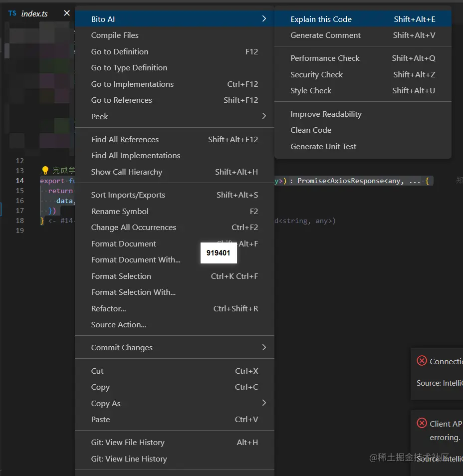Select Cut from context menu

(x=175, y=371)
